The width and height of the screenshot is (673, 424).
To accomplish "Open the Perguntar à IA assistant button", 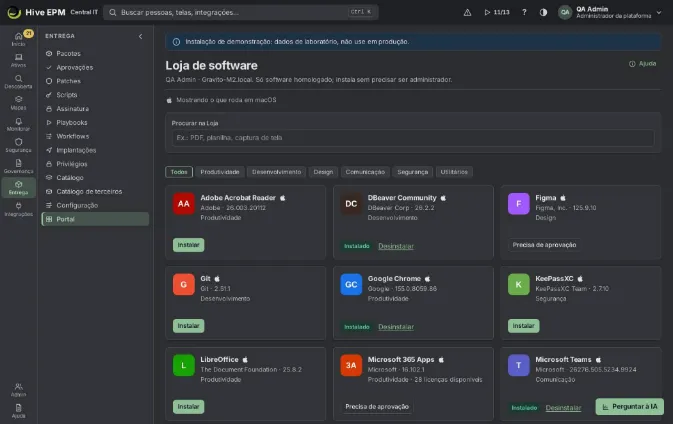I will pos(630,406).
